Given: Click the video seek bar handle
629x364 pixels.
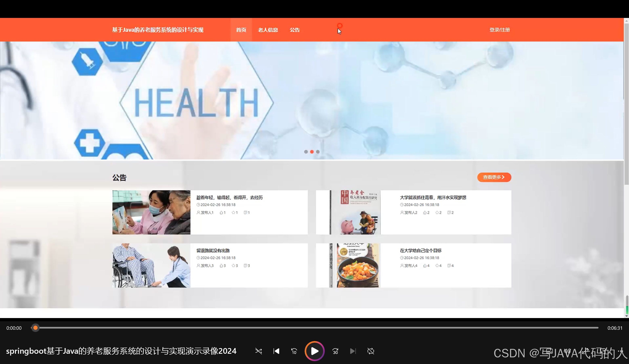Looking at the screenshot, I should 36,328.
